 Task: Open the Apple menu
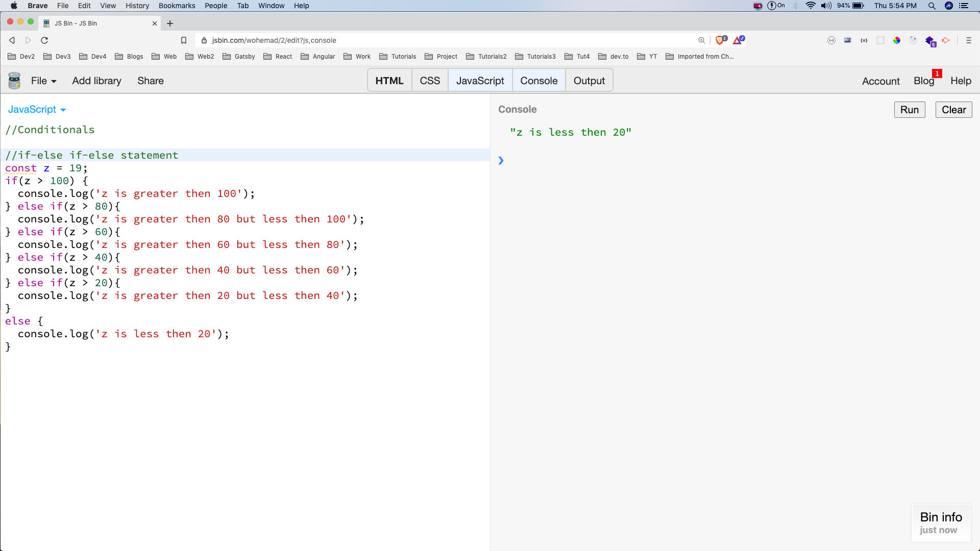pyautogui.click(x=14, y=6)
